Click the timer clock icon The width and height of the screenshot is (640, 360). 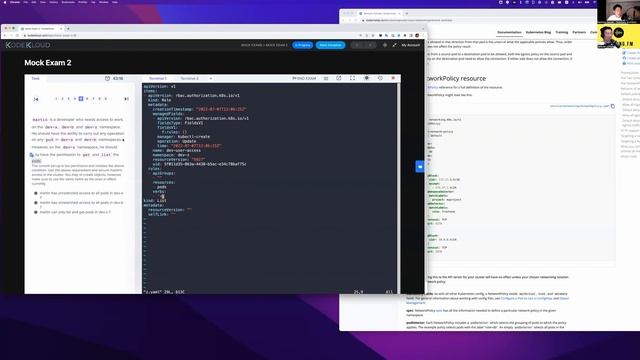pos(107,78)
